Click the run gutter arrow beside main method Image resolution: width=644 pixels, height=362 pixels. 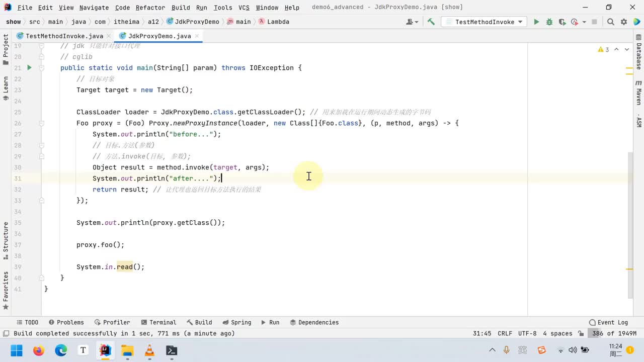(29, 68)
